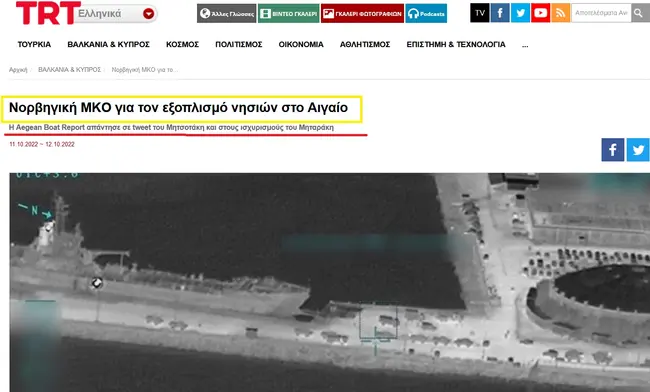This screenshot has width=650, height=392.
Task: Share the article on Facebook
Action: tap(613, 150)
